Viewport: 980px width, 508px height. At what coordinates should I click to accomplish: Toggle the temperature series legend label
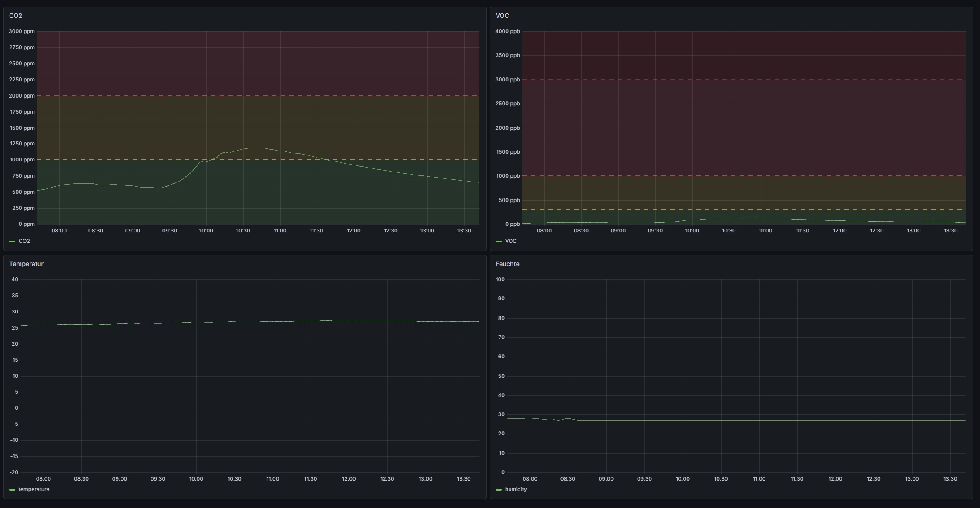(34, 489)
